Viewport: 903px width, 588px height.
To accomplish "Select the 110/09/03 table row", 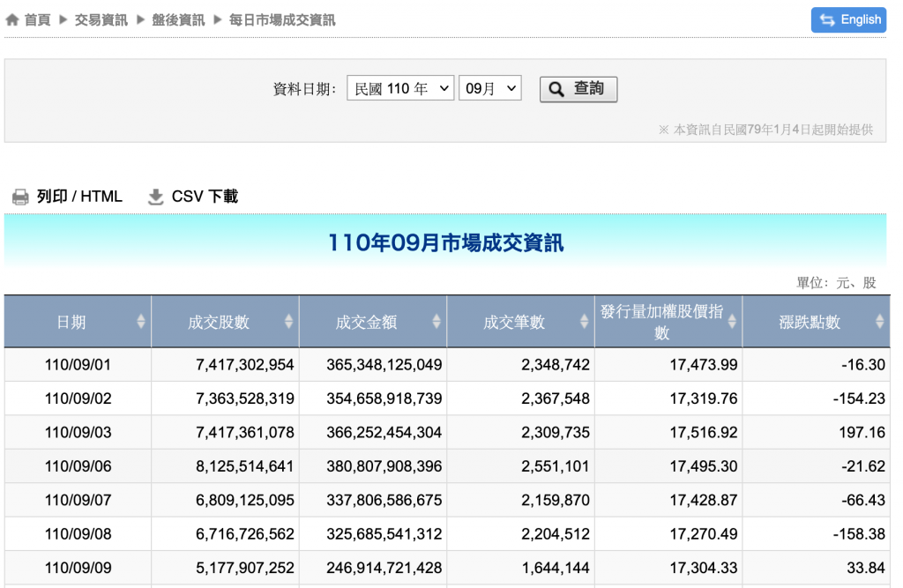I will 447,433.
